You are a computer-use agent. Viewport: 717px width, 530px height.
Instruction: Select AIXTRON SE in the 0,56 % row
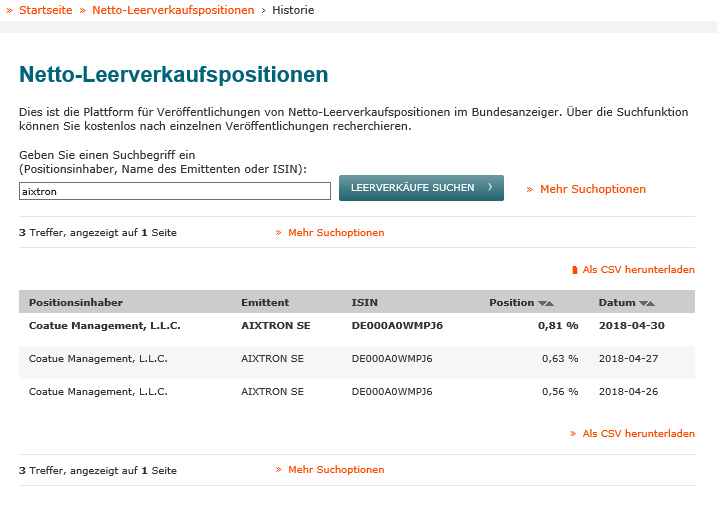pos(273,391)
